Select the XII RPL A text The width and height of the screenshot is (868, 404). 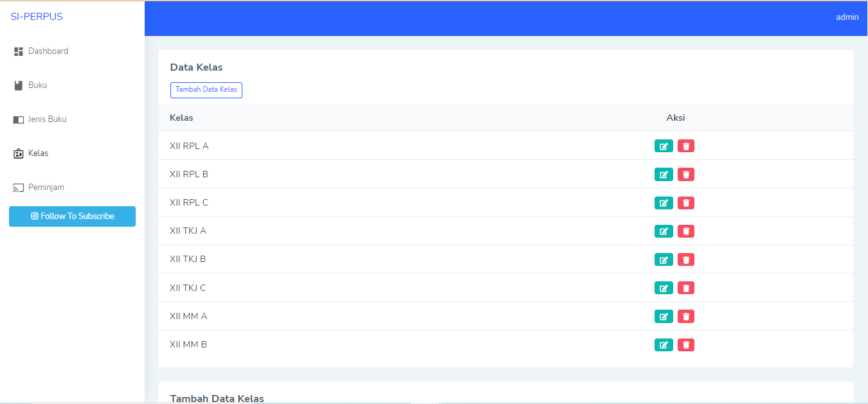[189, 146]
